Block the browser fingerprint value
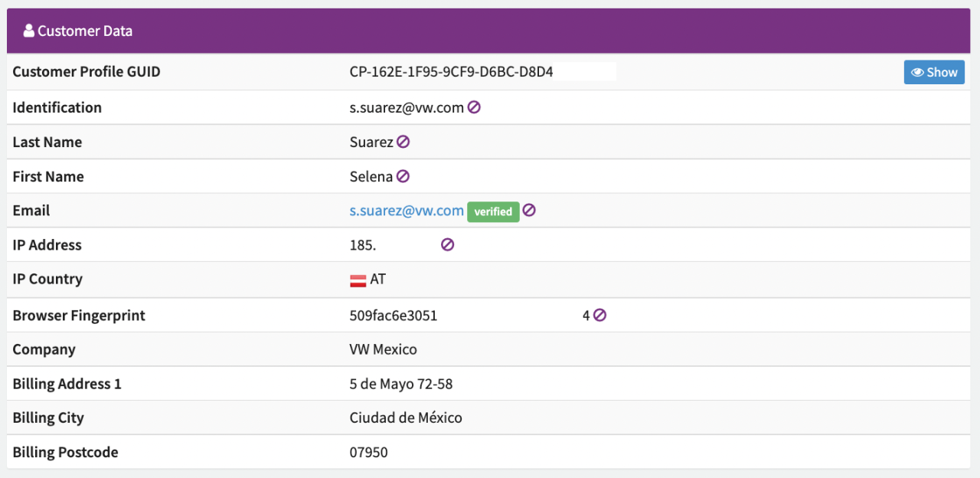The height and width of the screenshot is (478, 980). [x=599, y=315]
